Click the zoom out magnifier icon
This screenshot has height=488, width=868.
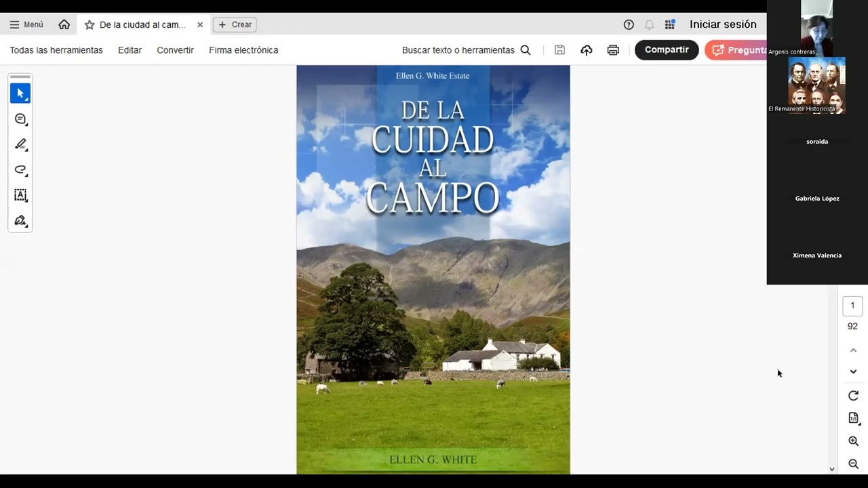(853, 464)
